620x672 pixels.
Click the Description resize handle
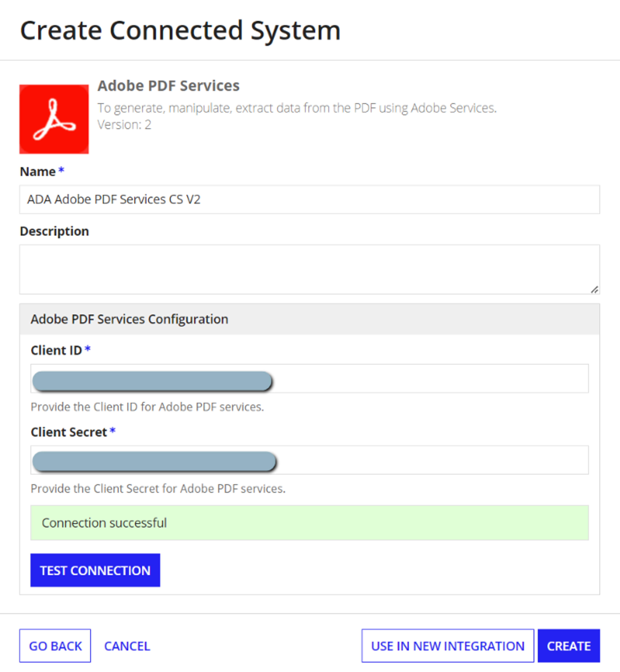(x=594, y=289)
